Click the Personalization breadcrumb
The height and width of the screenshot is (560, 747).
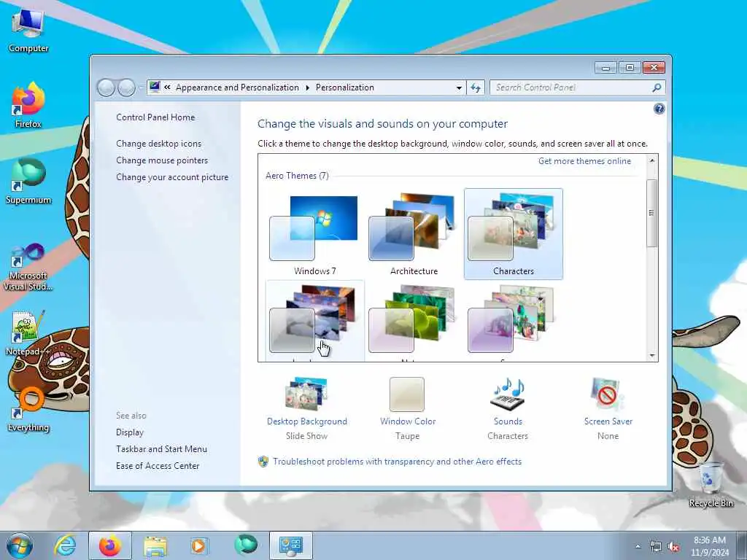[345, 87]
